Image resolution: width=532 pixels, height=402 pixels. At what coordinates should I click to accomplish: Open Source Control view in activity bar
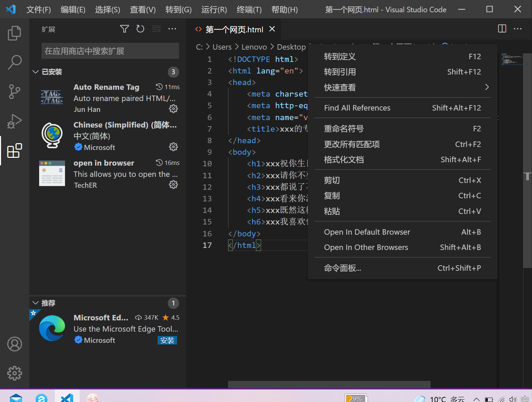14,91
